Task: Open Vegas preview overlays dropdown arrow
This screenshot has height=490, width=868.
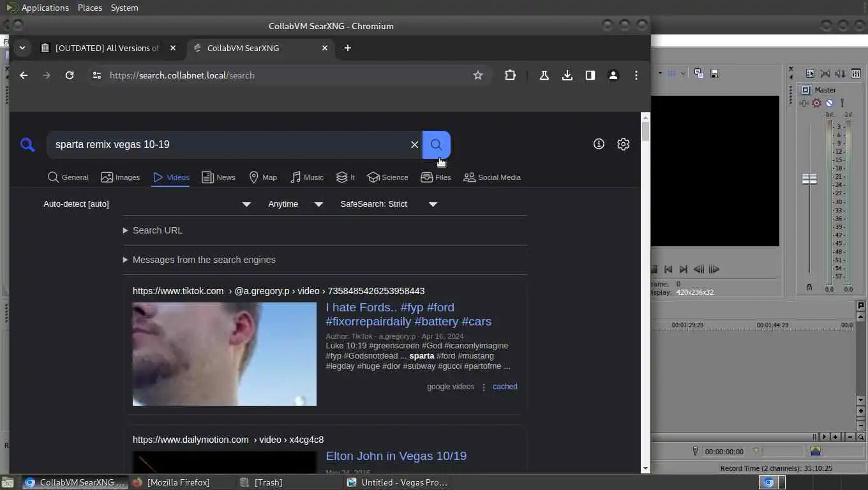Action: (683, 73)
